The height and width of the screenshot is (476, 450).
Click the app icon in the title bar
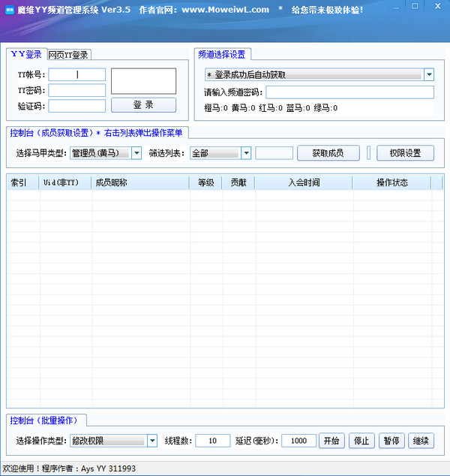8,10
